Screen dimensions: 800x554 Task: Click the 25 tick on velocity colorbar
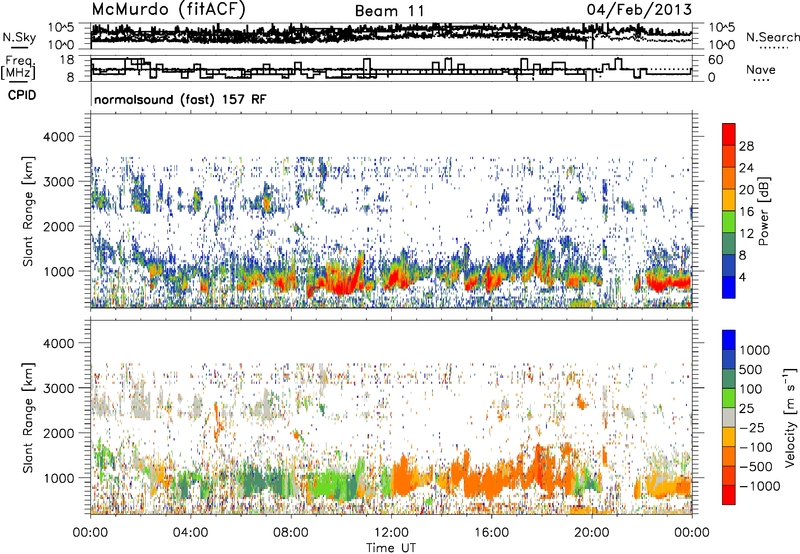pyautogui.click(x=746, y=408)
